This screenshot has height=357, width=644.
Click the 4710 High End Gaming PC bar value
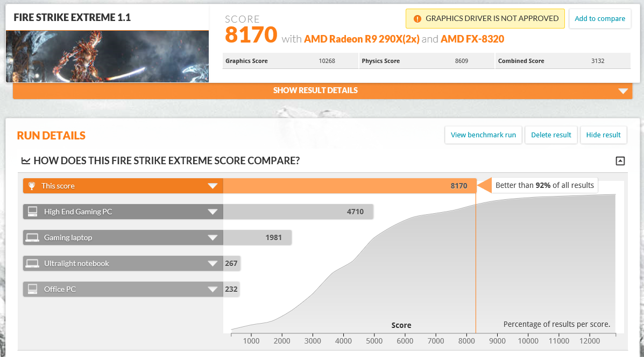(x=355, y=212)
